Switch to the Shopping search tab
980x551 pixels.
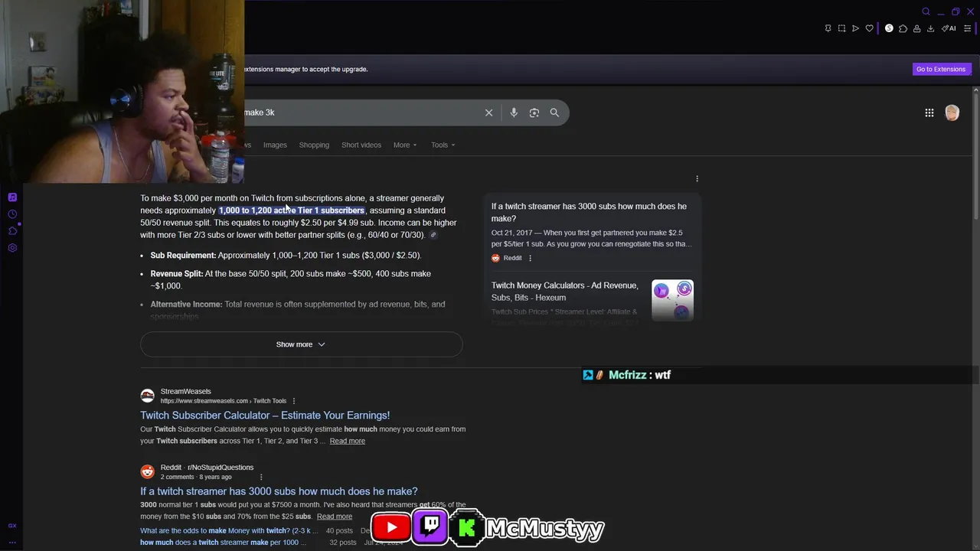tap(314, 145)
